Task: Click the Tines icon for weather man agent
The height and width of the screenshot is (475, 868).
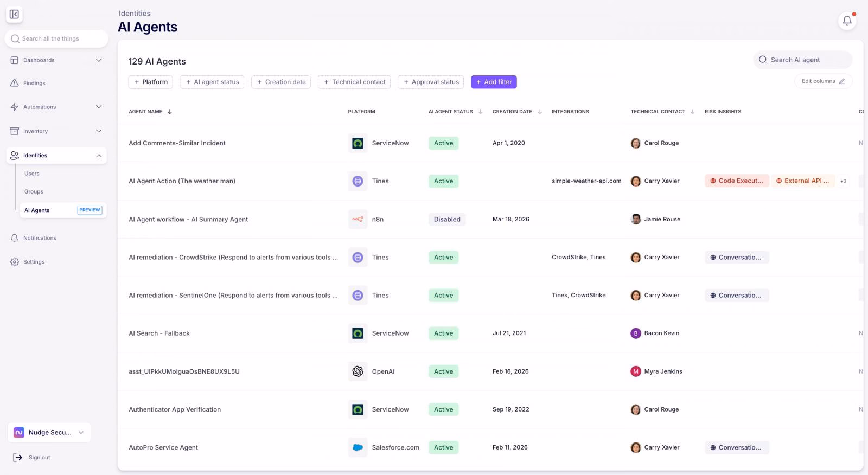Action: tap(358, 181)
